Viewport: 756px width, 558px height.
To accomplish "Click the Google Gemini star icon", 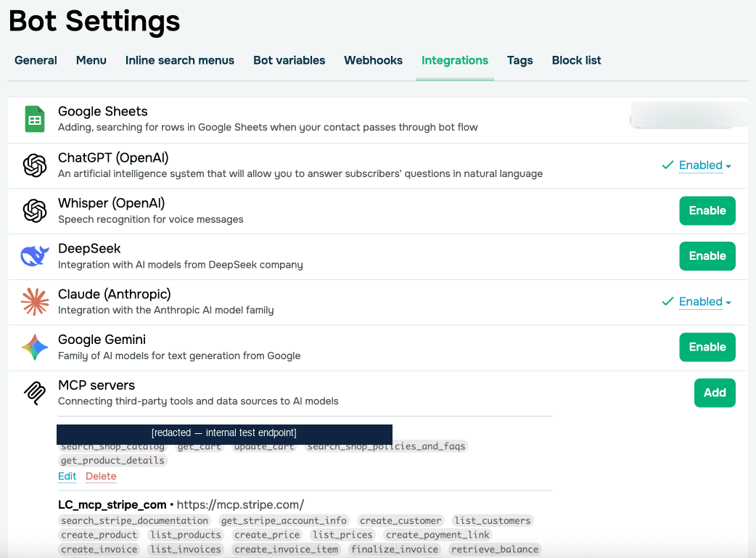I will 35,348.
